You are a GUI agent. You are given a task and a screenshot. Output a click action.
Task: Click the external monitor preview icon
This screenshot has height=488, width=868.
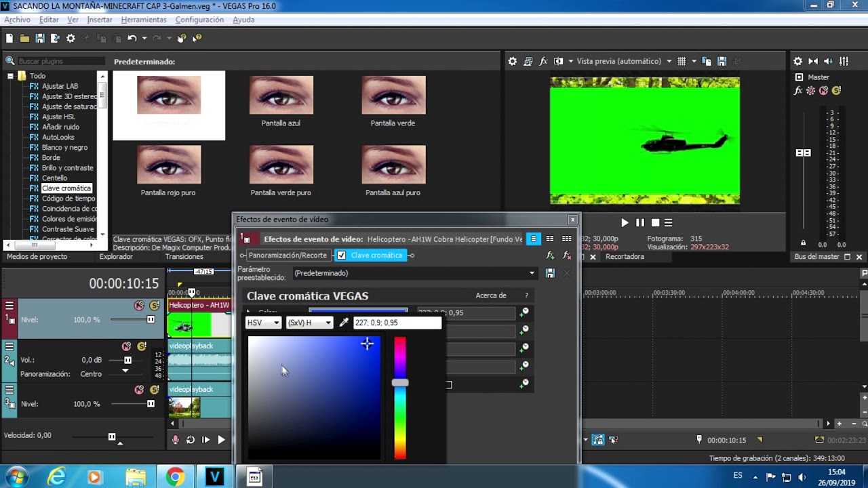coord(528,61)
